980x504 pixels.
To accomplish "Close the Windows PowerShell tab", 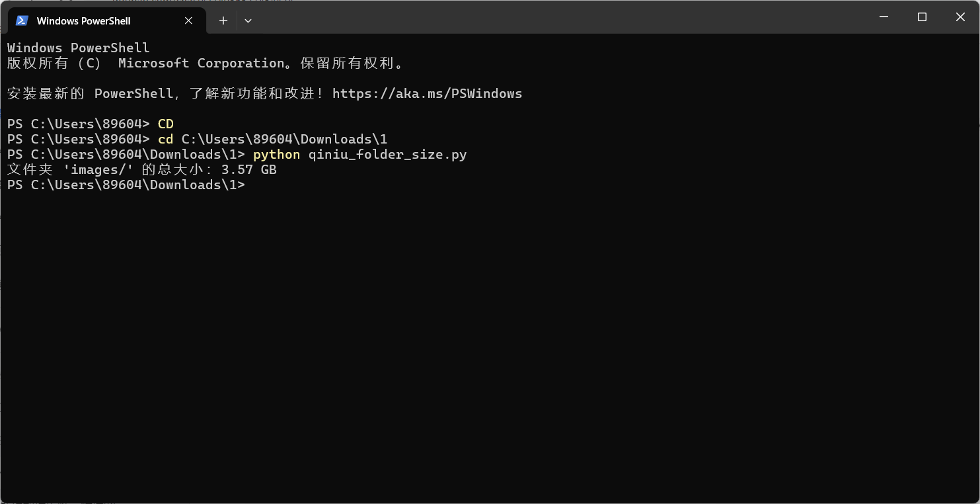I will 188,21.
